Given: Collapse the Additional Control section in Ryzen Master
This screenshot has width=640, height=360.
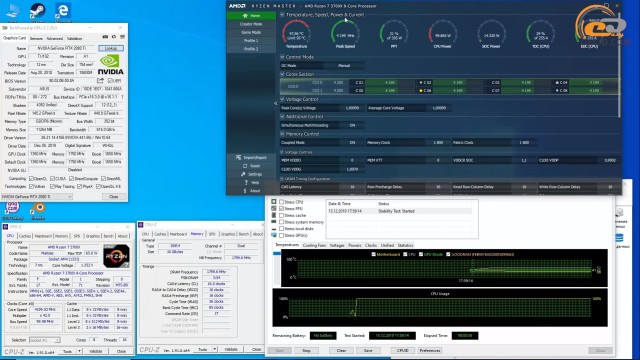Looking at the screenshot, I should pos(282,117).
